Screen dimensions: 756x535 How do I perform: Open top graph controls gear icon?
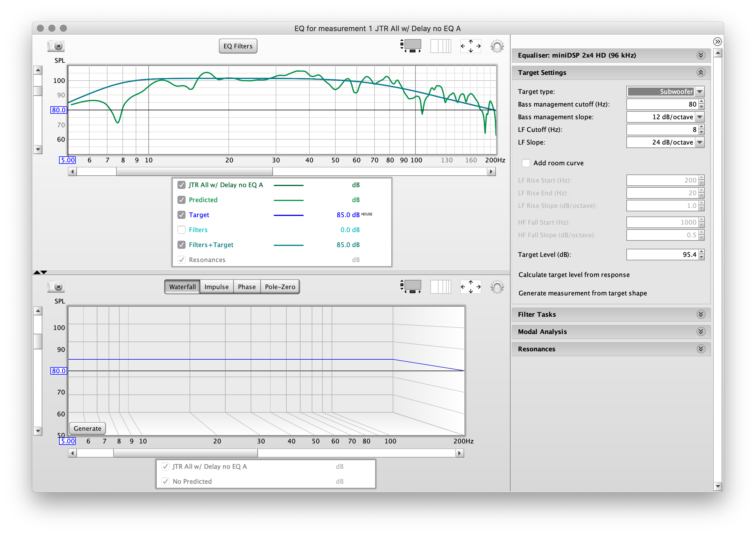point(497,46)
